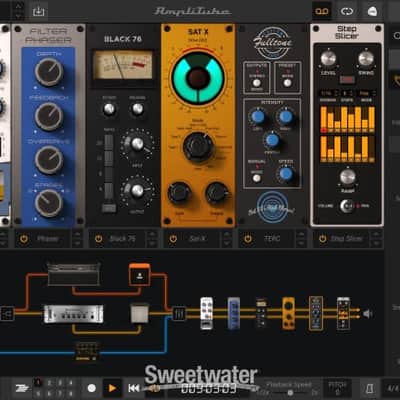This screenshot has width=400, height=400.
Task: Move the Phaser slot up with its arrow
Action: click(77, 235)
